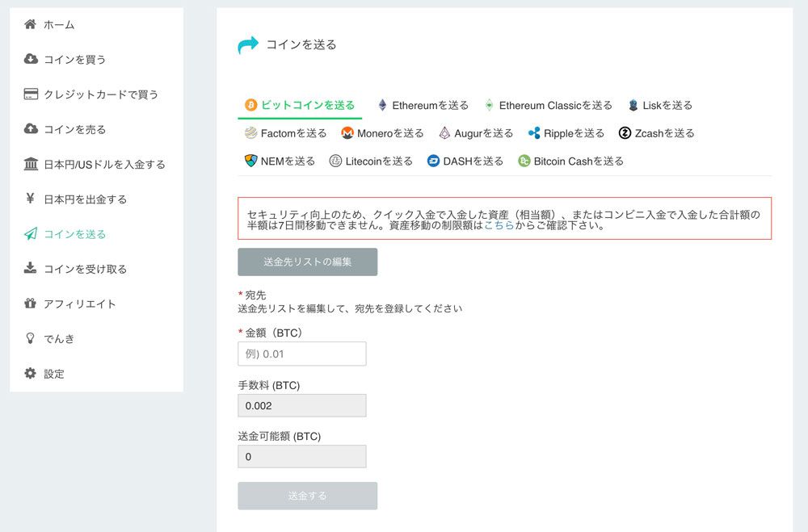Open the Factomを送る tab

click(x=286, y=133)
